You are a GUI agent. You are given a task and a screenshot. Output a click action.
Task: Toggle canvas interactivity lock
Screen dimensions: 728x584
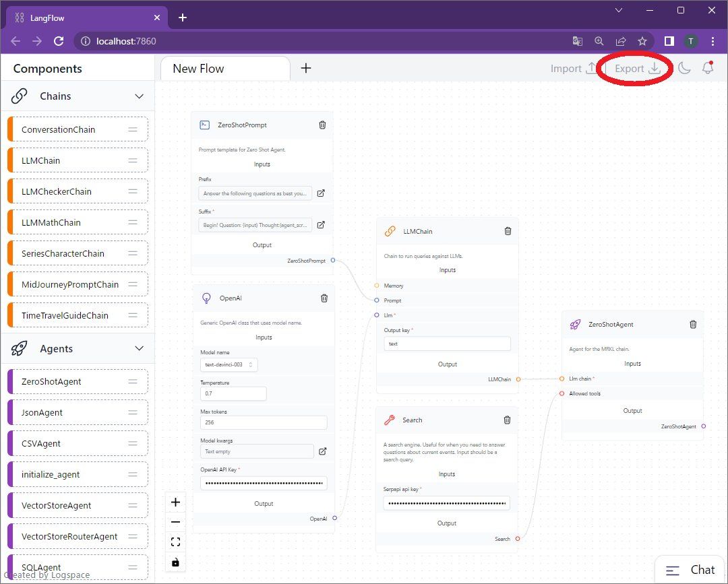[x=176, y=562]
